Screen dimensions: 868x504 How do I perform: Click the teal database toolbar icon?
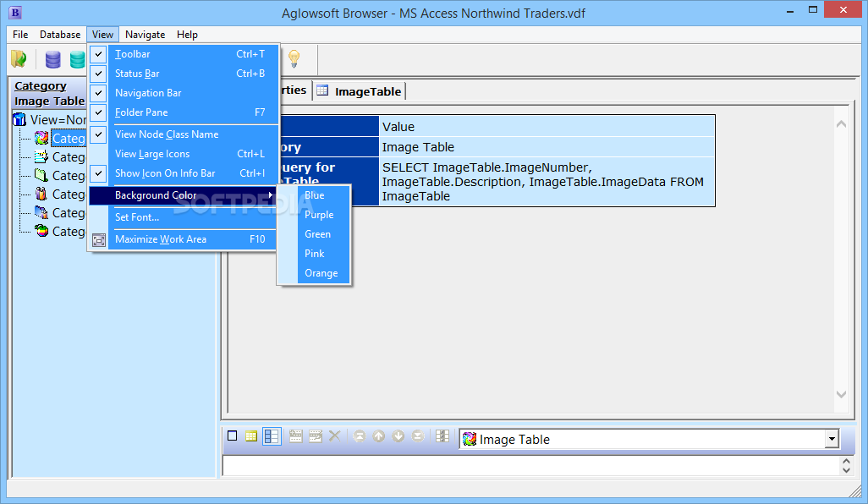pos(78,59)
